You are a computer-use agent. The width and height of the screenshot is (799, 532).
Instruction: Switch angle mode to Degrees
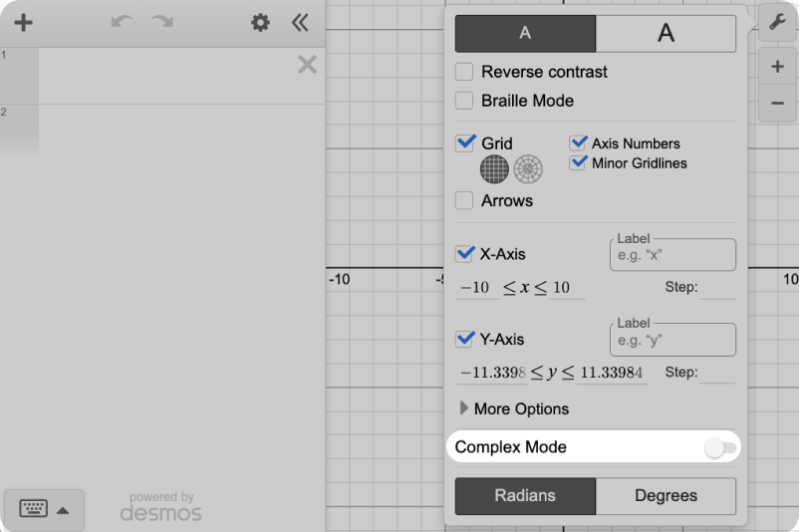(666, 495)
